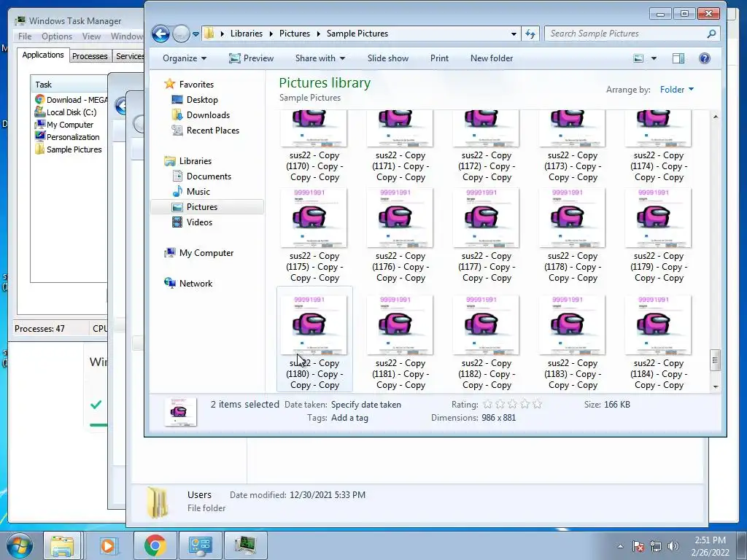747x560 pixels.
Task: Click the search magnifier icon
Action: pyautogui.click(x=711, y=34)
